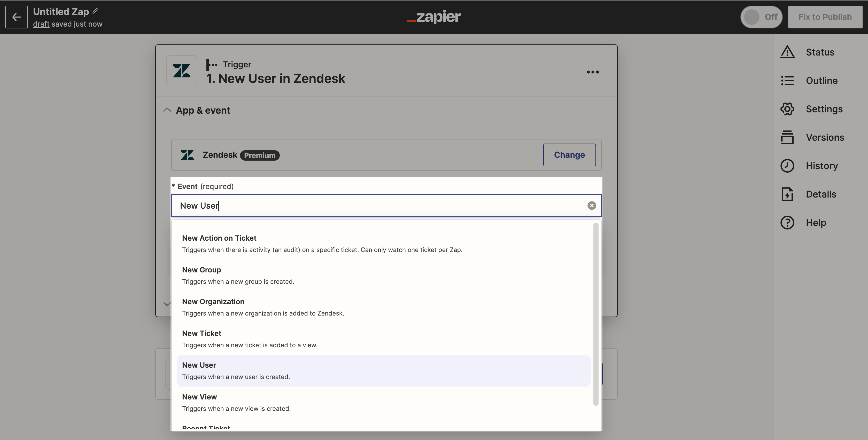Click the Change app button

569,155
